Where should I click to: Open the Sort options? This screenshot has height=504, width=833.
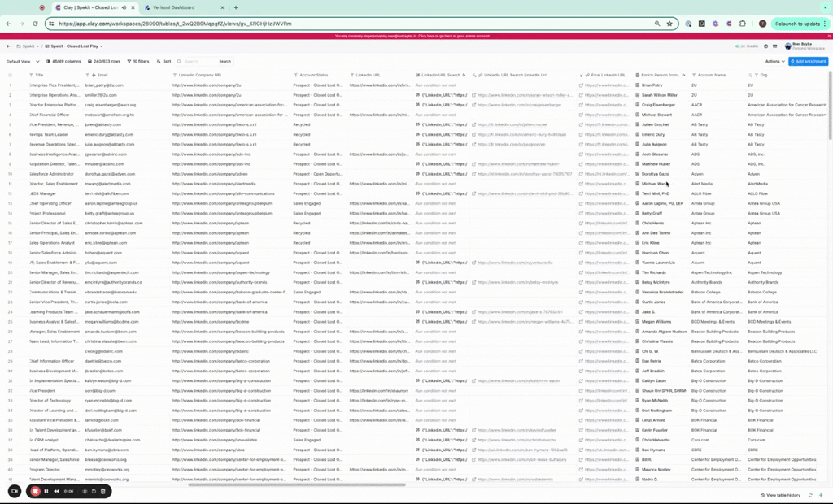[164, 61]
